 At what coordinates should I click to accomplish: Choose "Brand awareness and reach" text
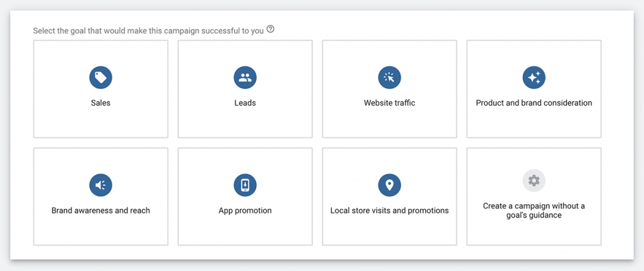(101, 211)
